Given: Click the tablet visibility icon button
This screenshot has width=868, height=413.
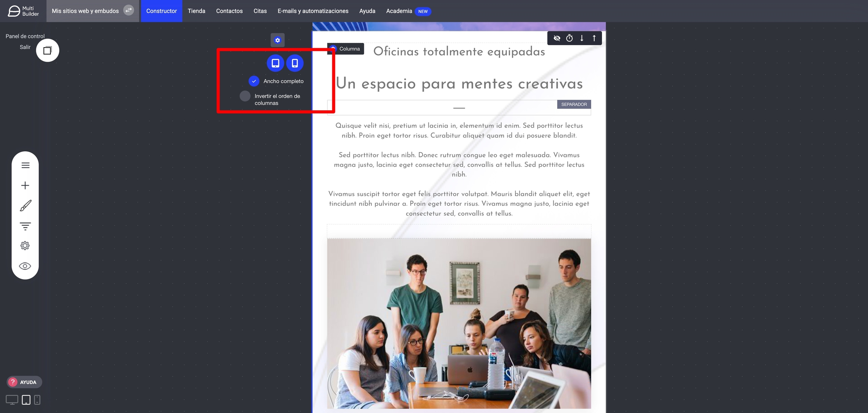Looking at the screenshot, I should click(x=275, y=63).
